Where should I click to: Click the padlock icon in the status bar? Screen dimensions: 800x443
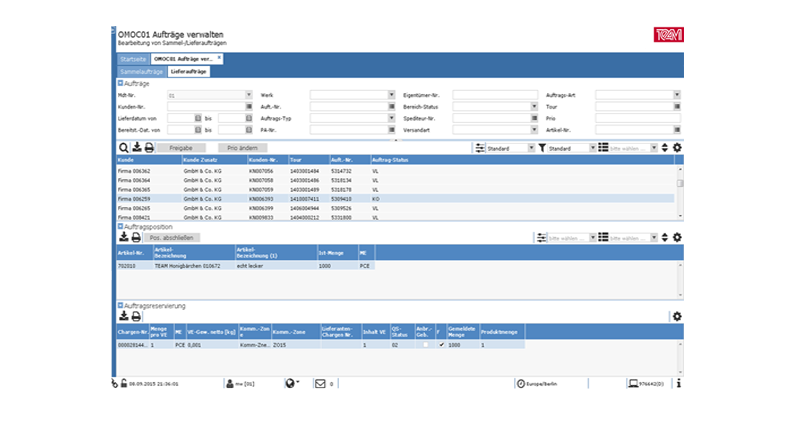click(x=123, y=383)
